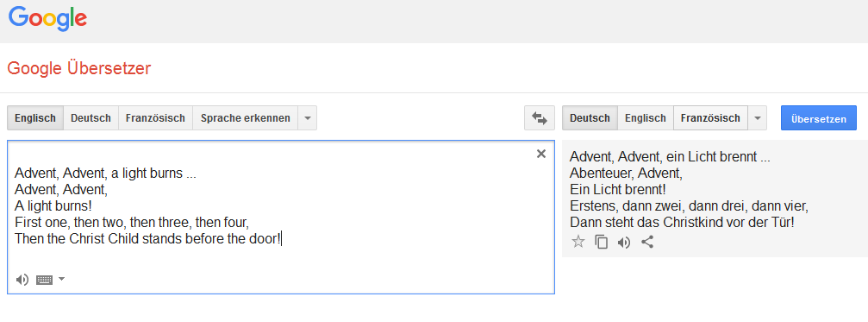Select Deutsch as the source language
Image resolution: width=868 pixels, height=322 pixels.
[x=91, y=118]
